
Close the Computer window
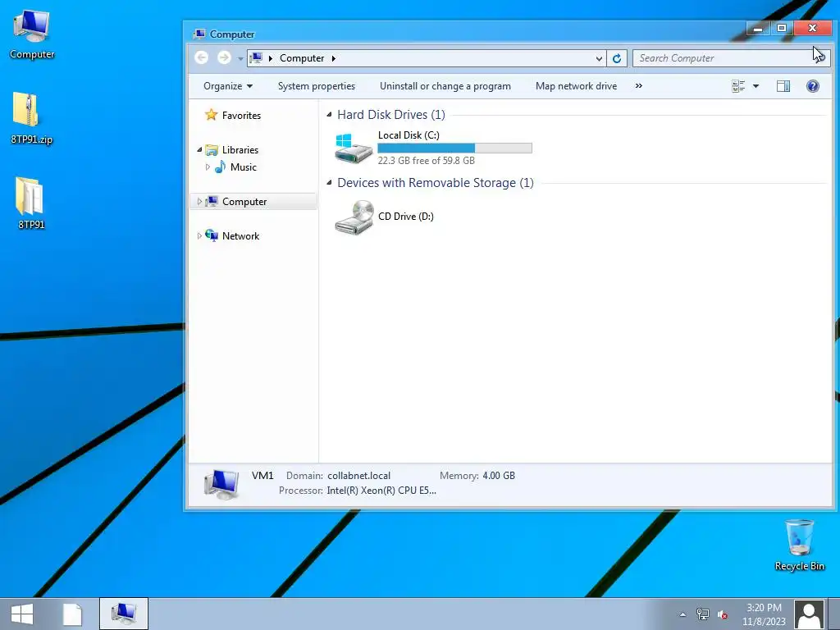pyautogui.click(x=813, y=28)
